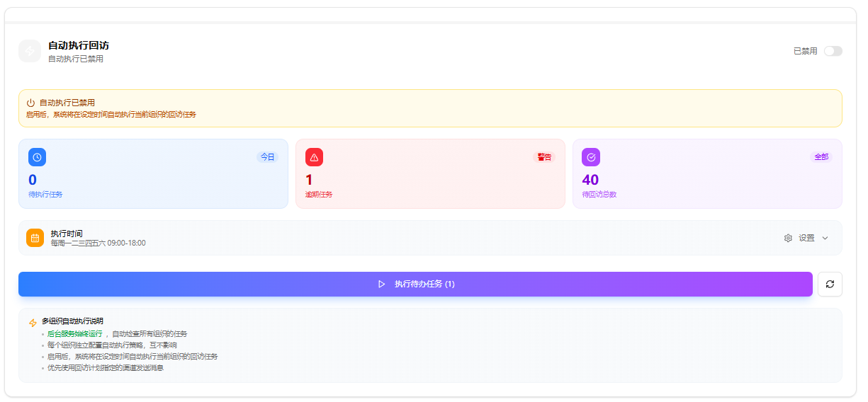This screenshot has width=868, height=402.
Task: Click the gear icon next to 设置
Action: pos(788,239)
